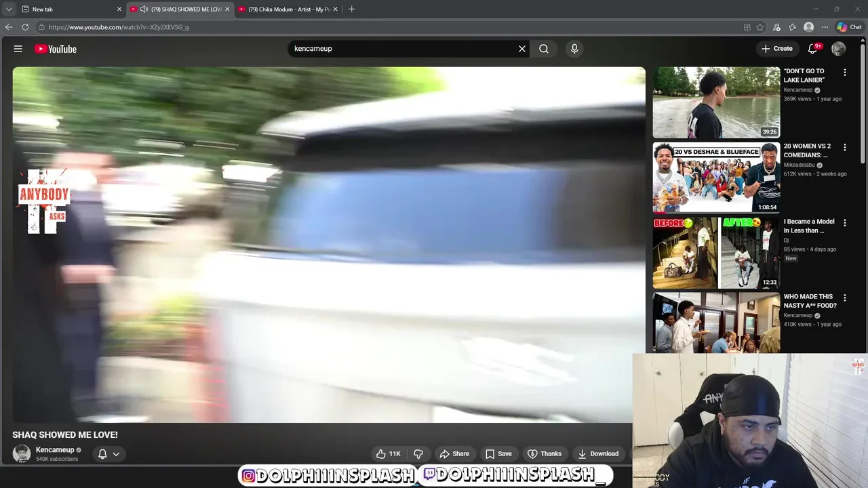Click the browser address bar URL
The width and height of the screenshot is (868, 488).
pos(119,27)
